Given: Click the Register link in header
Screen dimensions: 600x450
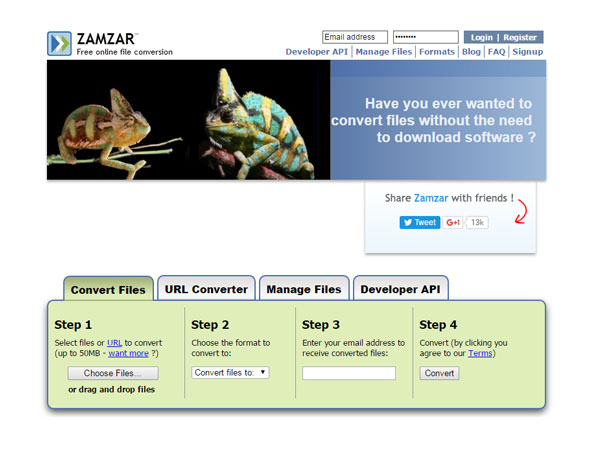Looking at the screenshot, I should click(520, 38).
